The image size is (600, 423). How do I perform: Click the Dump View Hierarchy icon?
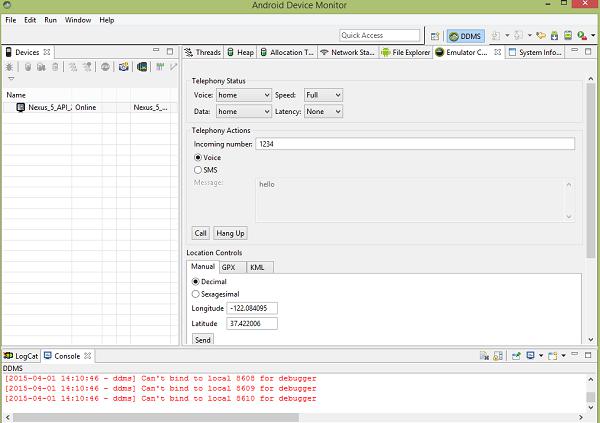pos(142,67)
